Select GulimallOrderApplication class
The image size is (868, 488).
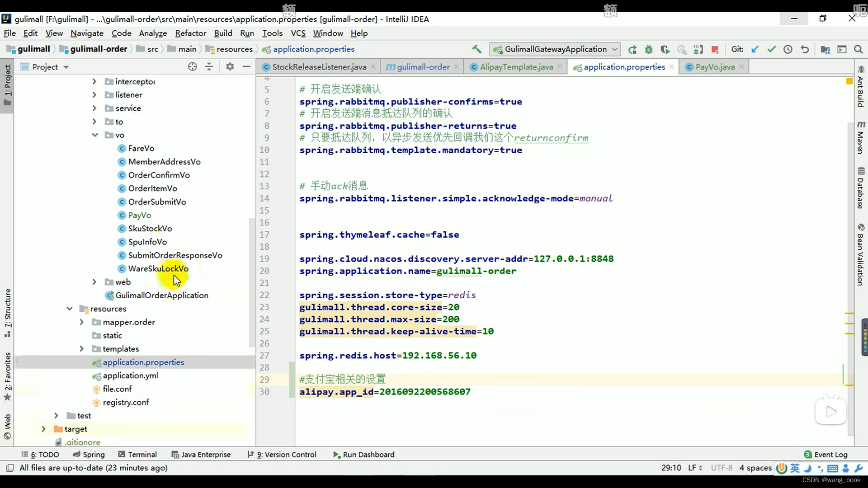point(161,295)
